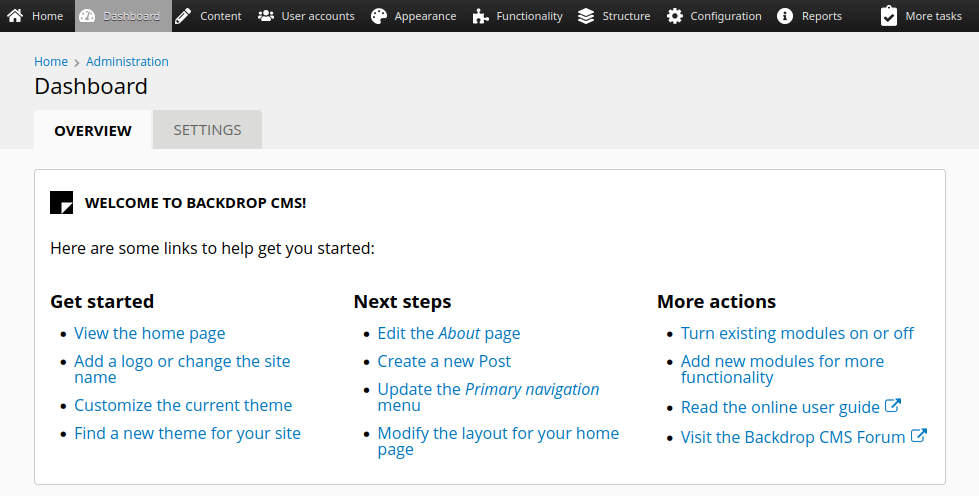Screen dimensions: 979x496
Task: Open Add a logo or change site name
Action: [182, 369]
